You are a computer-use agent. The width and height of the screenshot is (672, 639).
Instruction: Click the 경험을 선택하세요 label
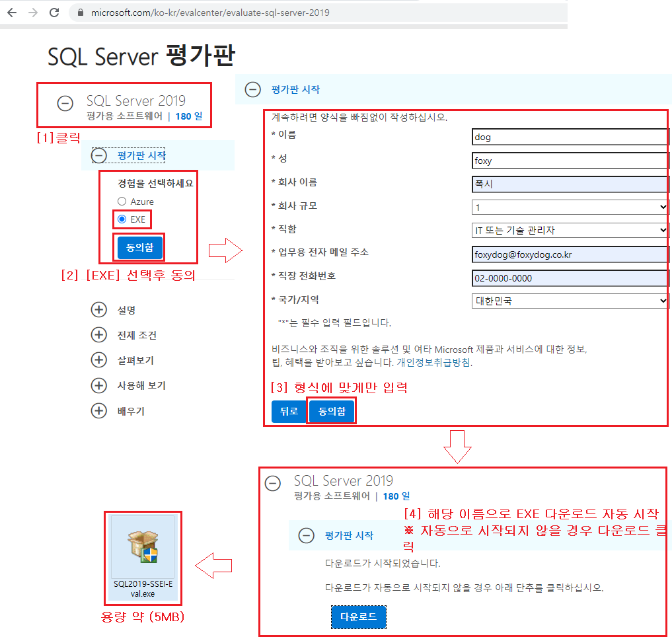[x=155, y=184]
